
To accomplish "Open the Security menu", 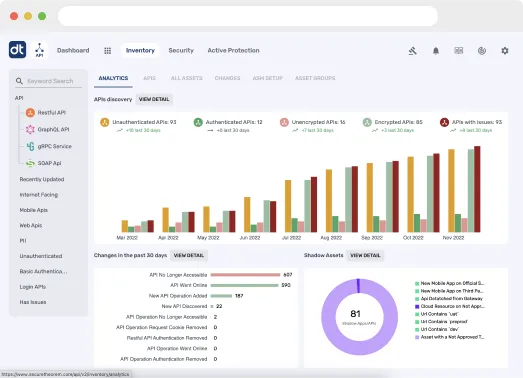I will point(181,50).
